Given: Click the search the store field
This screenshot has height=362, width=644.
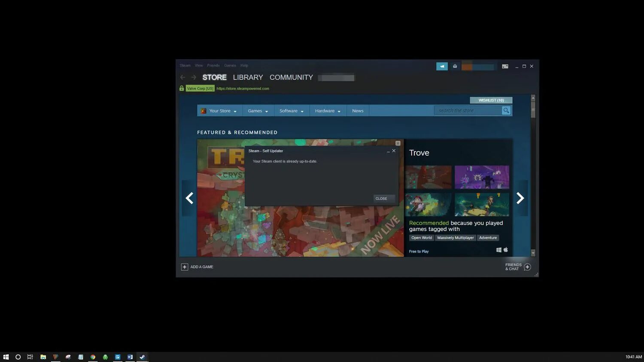Looking at the screenshot, I should tap(468, 111).
